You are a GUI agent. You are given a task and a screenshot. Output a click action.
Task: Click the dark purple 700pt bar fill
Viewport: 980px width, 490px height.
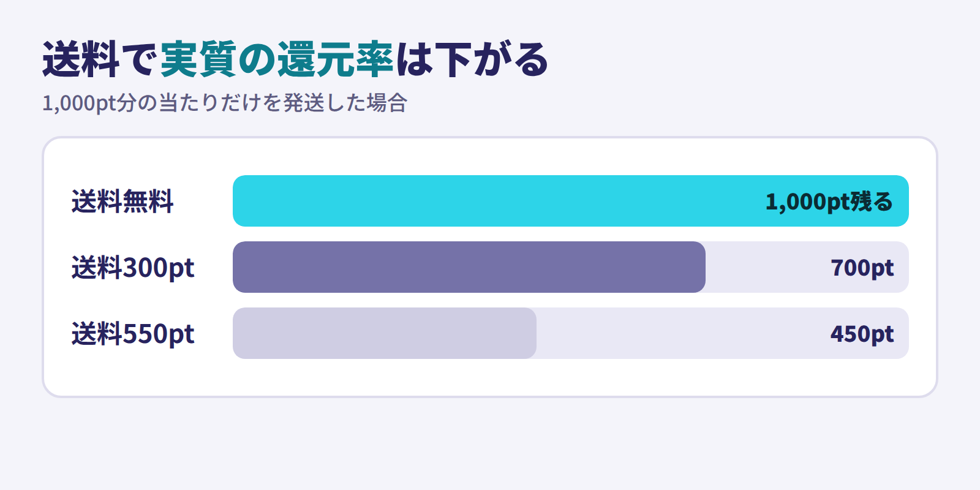(x=469, y=267)
